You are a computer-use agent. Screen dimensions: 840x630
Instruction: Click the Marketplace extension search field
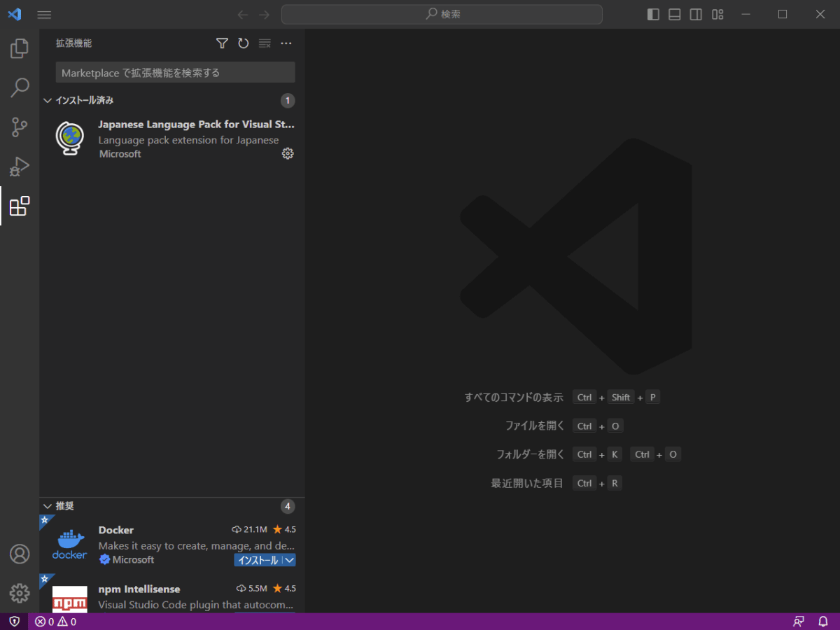175,72
